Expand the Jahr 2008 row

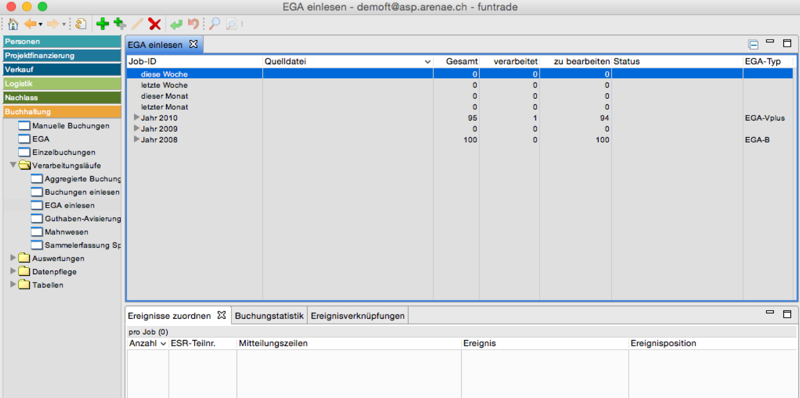pyautogui.click(x=136, y=139)
